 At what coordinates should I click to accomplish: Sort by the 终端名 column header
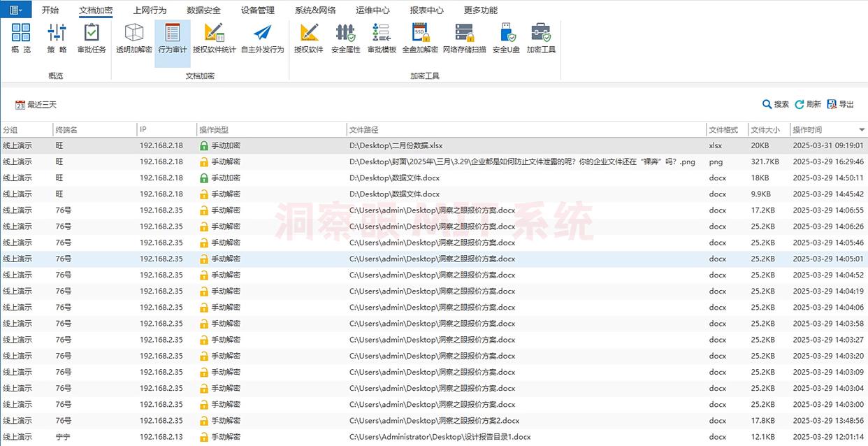coord(95,130)
